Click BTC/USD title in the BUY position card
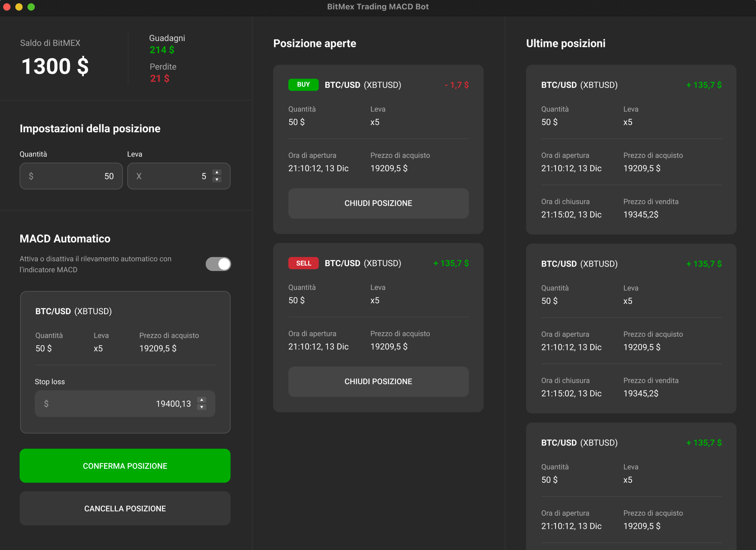756x550 pixels. point(342,85)
